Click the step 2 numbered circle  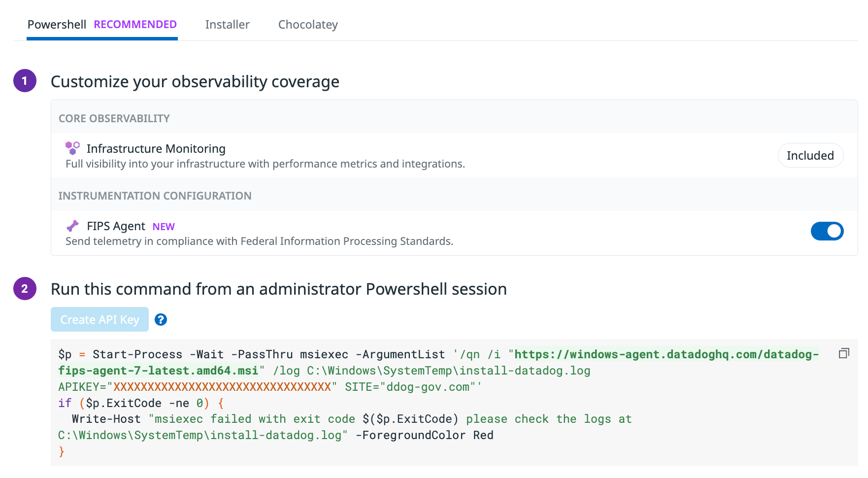[24, 289]
